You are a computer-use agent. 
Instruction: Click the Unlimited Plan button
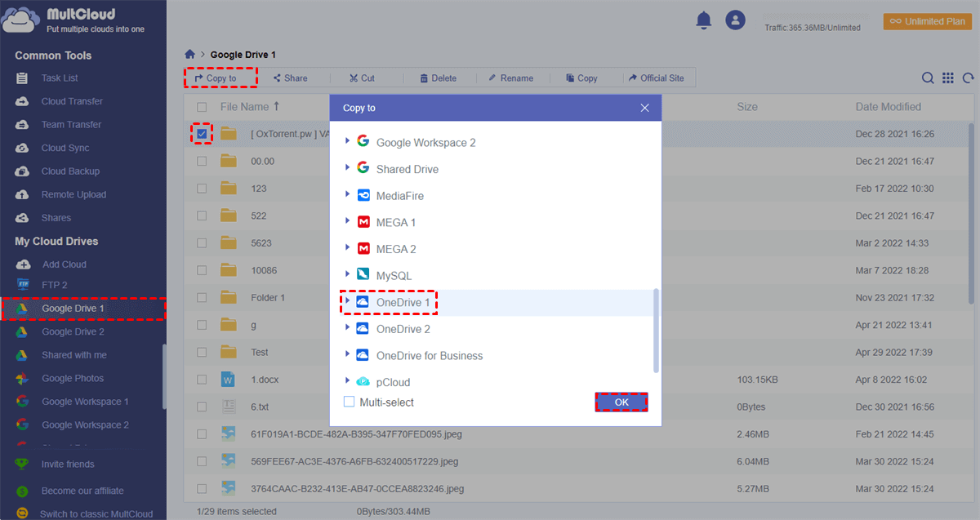pyautogui.click(x=927, y=21)
